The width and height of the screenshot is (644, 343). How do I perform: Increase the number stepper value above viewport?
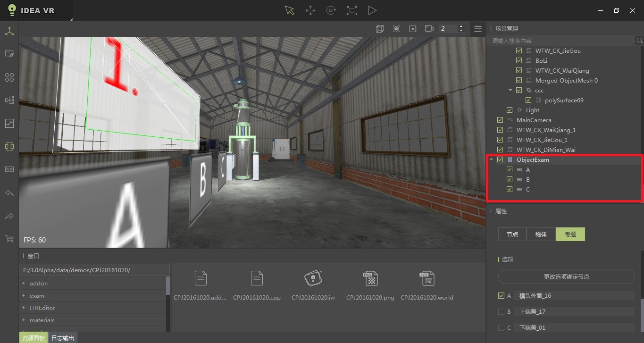[460, 26]
